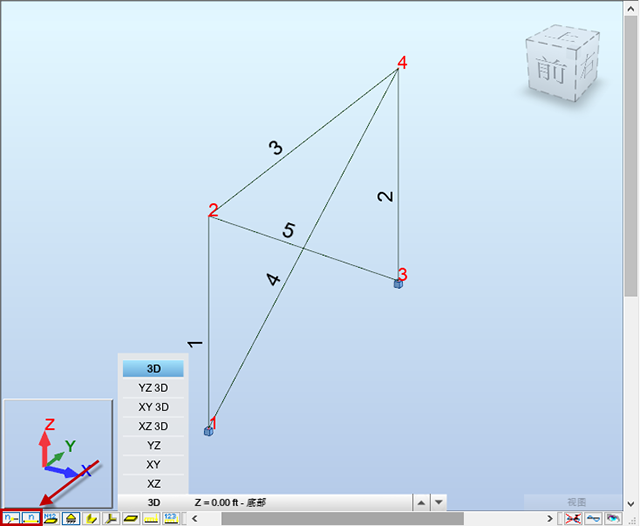This screenshot has height=526, width=640.
Task: Select node 2 in the model
Action: (x=213, y=211)
